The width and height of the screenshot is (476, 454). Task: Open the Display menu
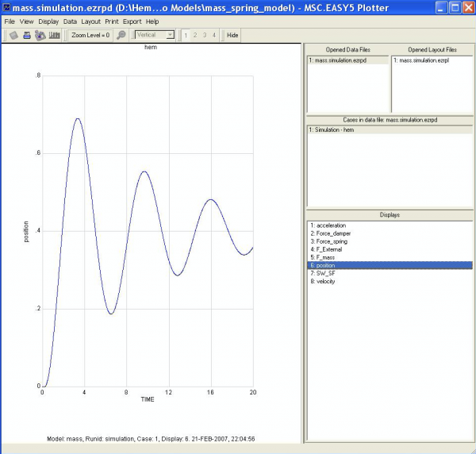tap(48, 21)
